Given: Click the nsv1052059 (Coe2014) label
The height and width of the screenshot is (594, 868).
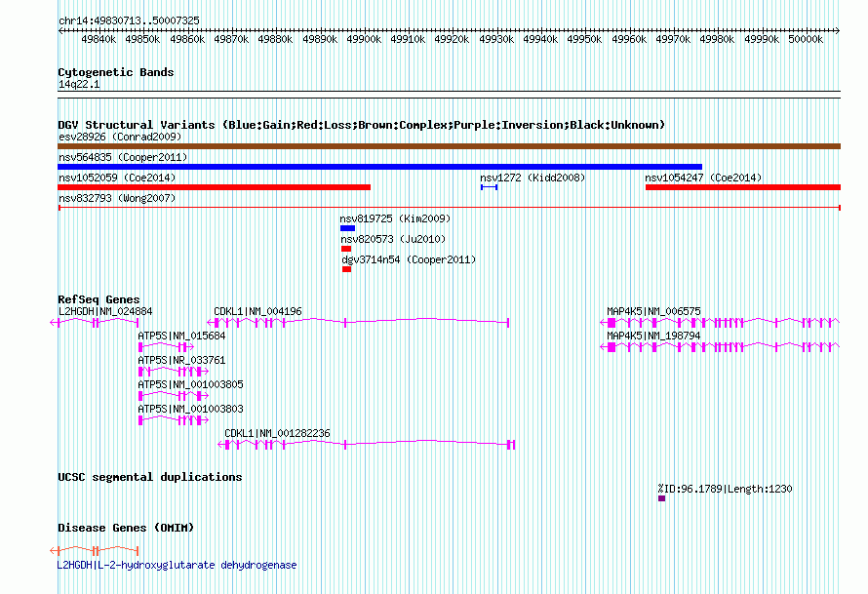Looking at the screenshot, I should click(x=117, y=178).
